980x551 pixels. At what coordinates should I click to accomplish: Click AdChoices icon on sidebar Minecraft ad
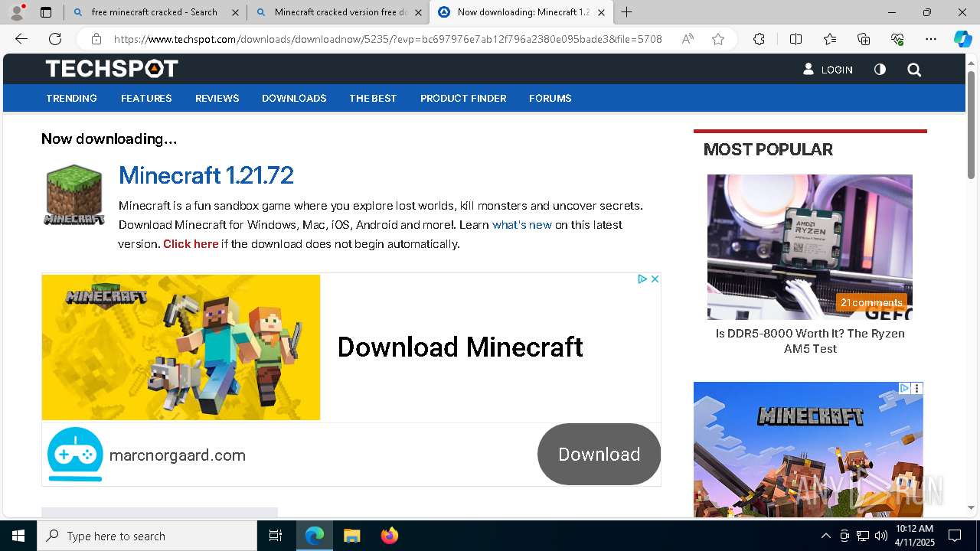coord(904,388)
